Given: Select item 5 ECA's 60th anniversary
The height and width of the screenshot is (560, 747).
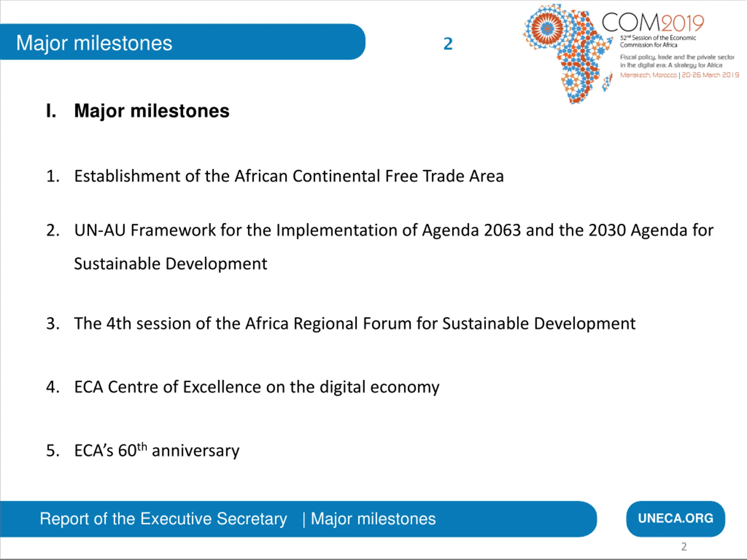Looking at the screenshot, I should (x=142, y=450).
